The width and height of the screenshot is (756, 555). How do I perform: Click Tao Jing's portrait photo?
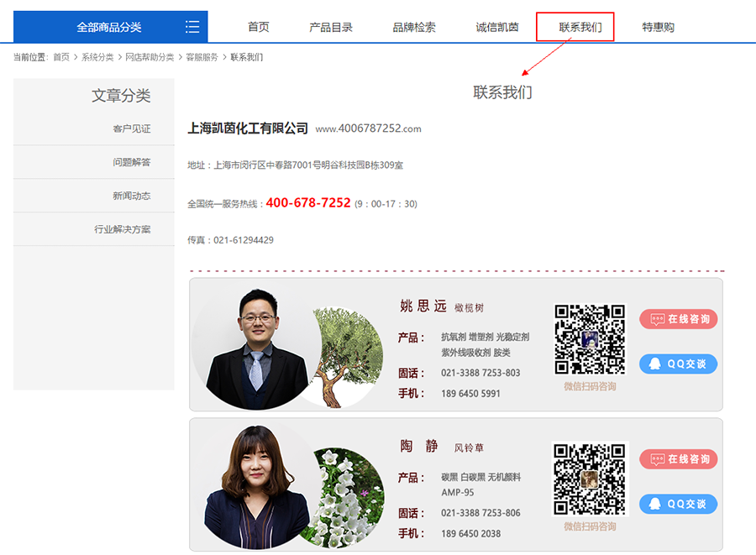[x=255, y=485]
